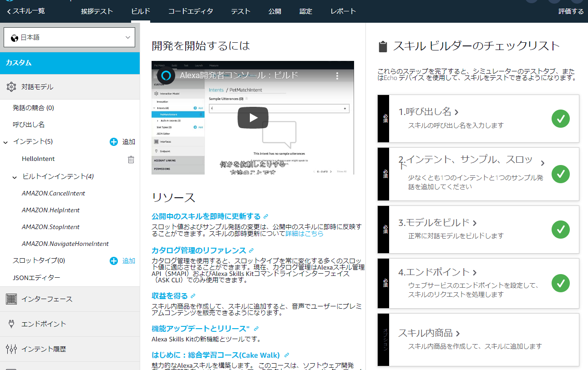Collapse ビルトインインテント(4) chevron
The width and height of the screenshot is (588, 370).
click(x=15, y=177)
